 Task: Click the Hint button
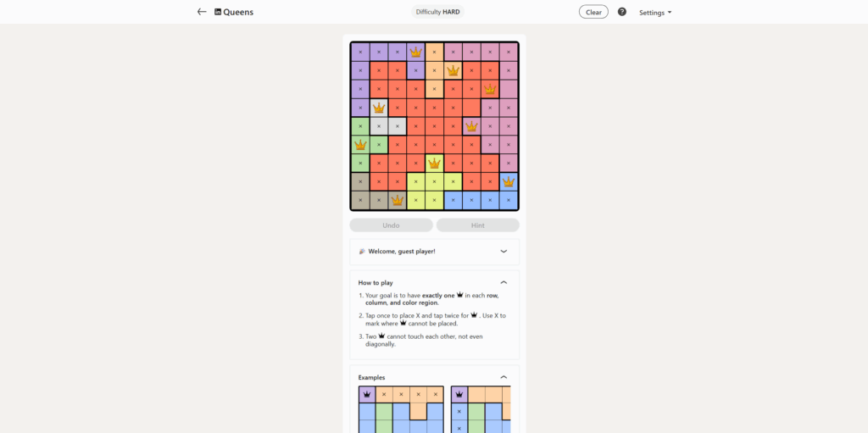click(477, 225)
